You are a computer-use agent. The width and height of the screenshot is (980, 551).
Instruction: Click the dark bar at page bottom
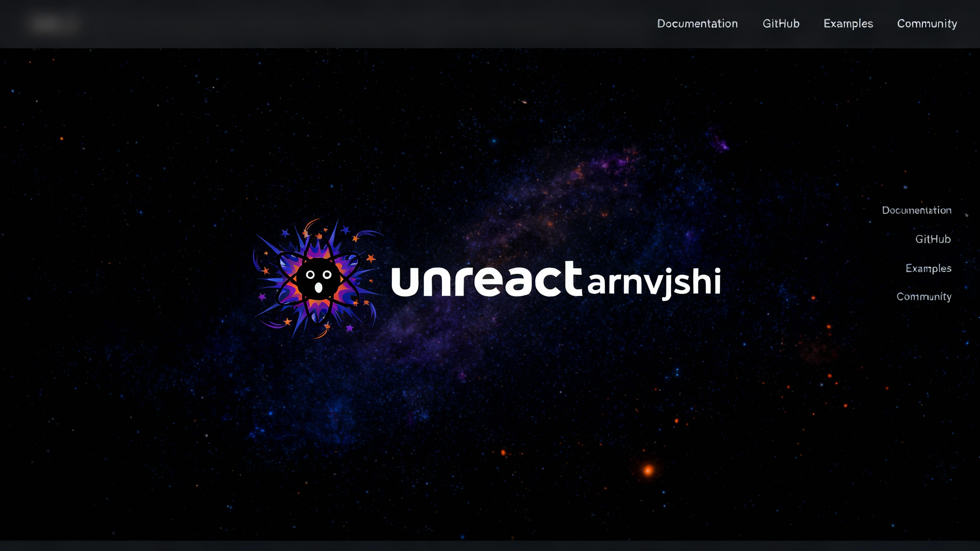490,546
